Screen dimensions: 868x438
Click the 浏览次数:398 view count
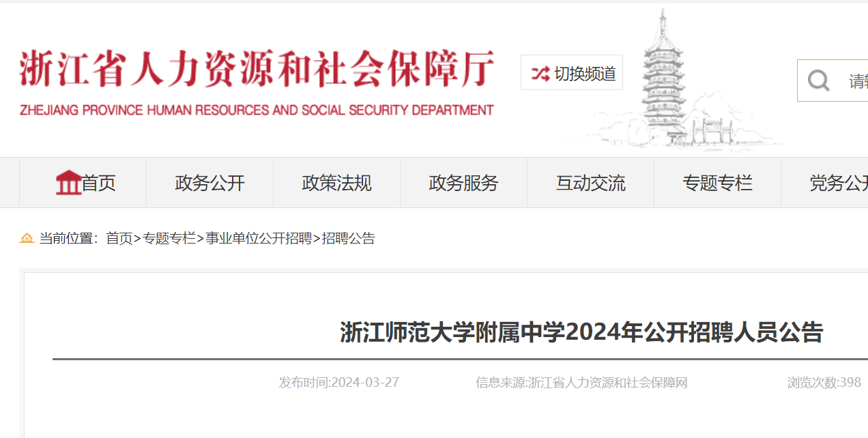click(x=824, y=382)
